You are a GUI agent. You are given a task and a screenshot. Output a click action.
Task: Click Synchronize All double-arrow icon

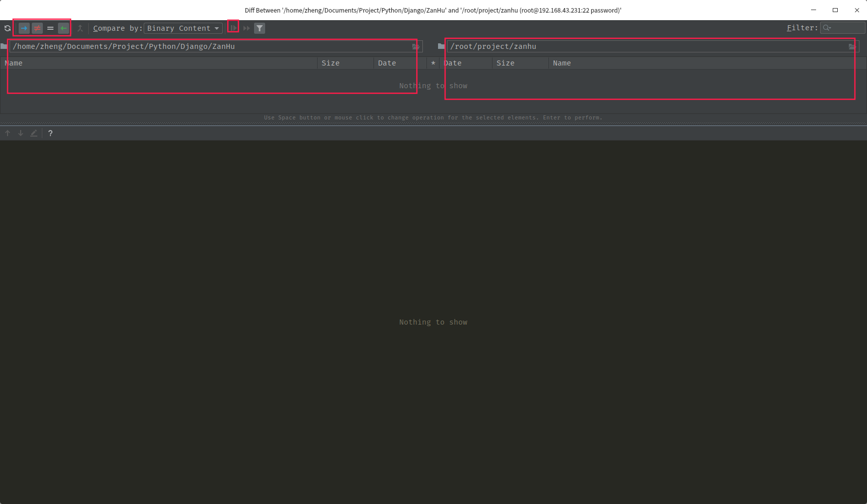coord(246,28)
